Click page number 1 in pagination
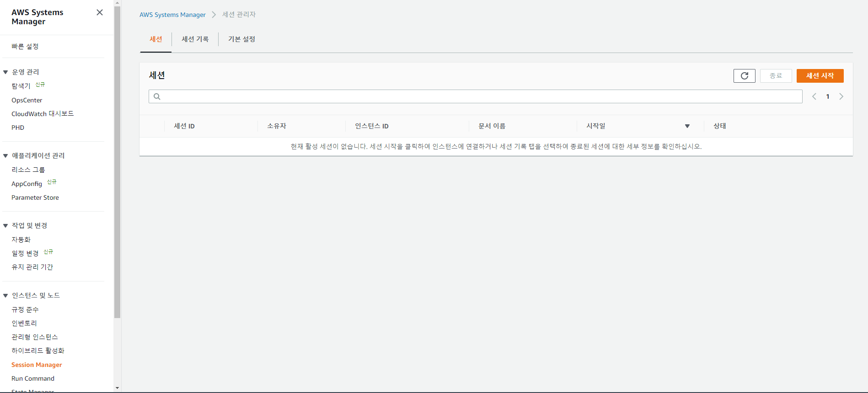Viewport: 868px width, 393px height. (x=828, y=96)
